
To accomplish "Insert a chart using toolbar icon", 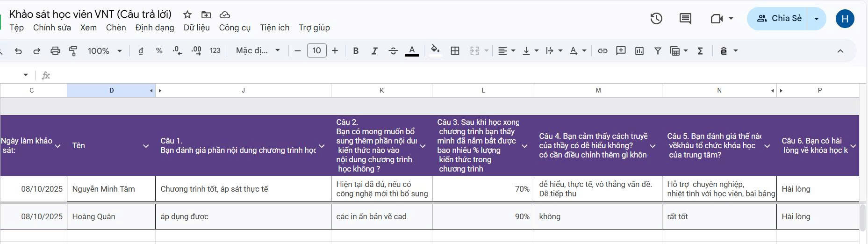I will coord(639,51).
